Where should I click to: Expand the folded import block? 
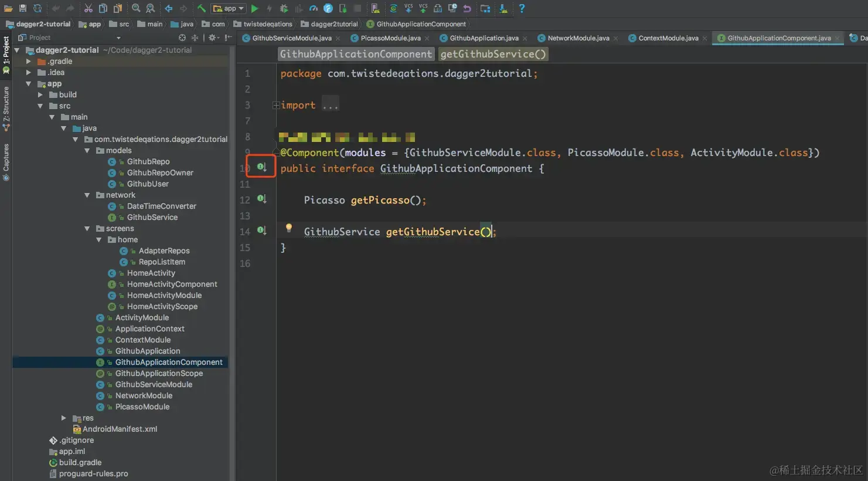(275, 106)
